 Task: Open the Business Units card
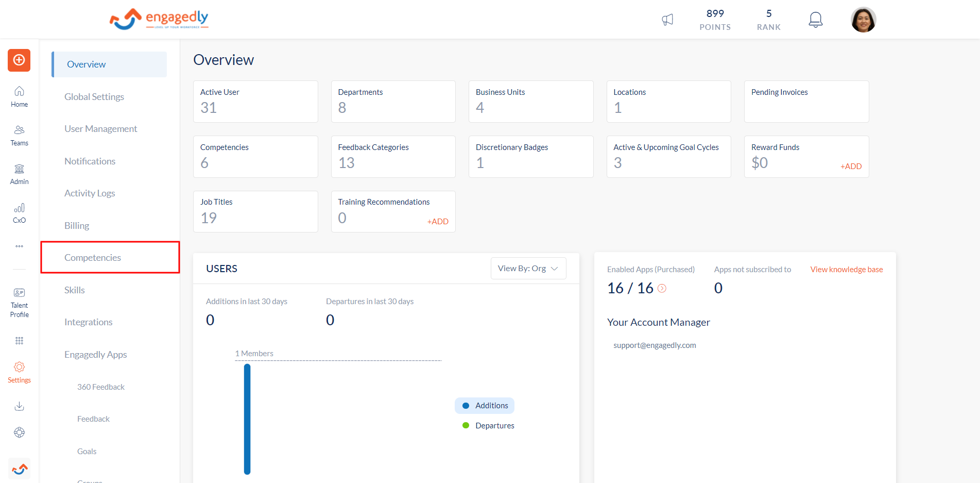(531, 102)
